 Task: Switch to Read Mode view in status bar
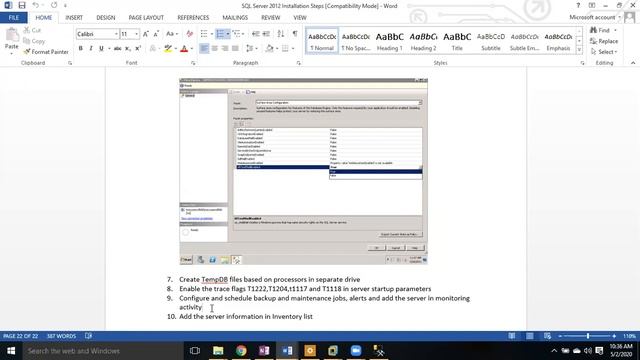pos(511,336)
